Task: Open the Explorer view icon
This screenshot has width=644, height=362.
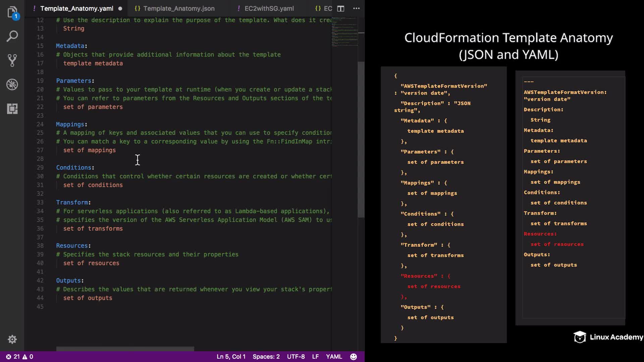Action: [x=12, y=12]
